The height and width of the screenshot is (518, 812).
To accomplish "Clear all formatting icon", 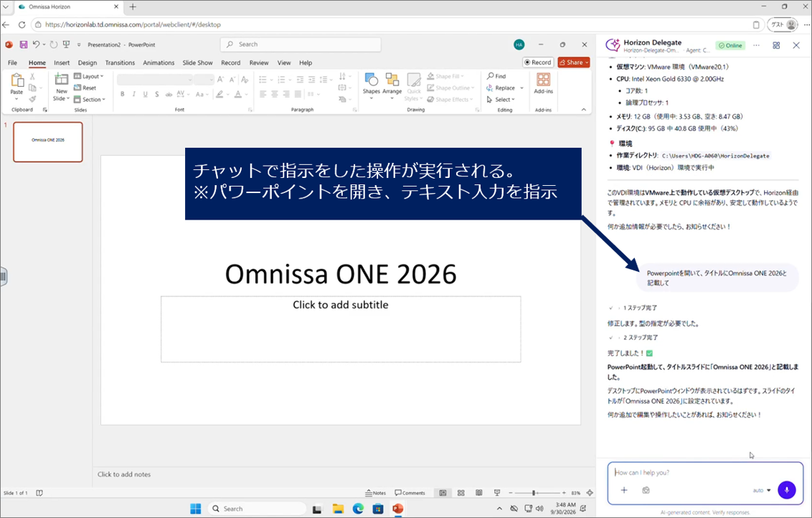I will pyautogui.click(x=245, y=79).
